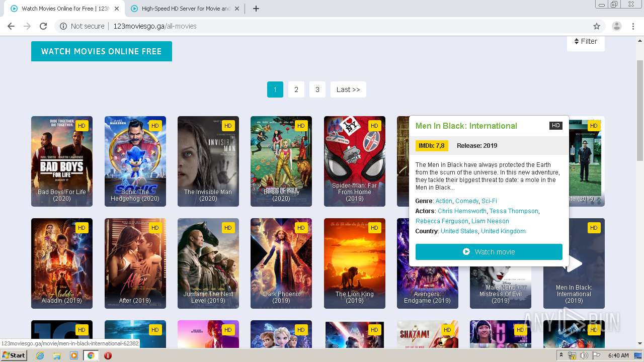Click the Chrome taskbar icon

click(91, 355)
